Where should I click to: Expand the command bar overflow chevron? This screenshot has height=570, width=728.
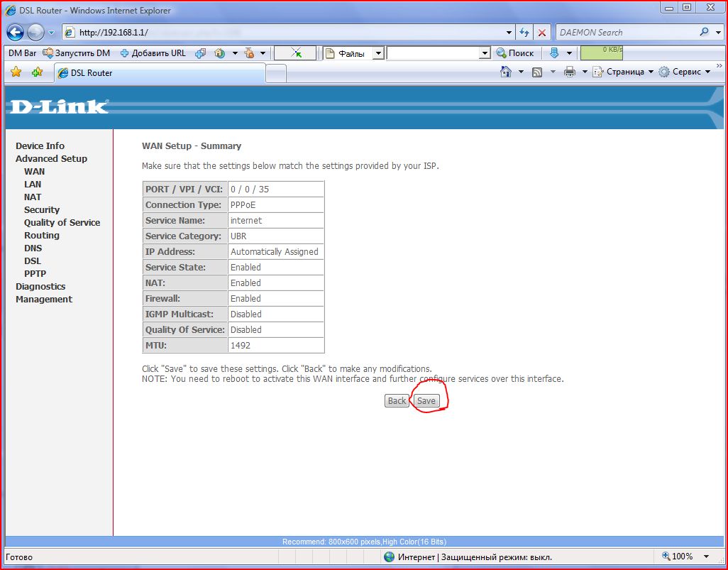(719, 67)
